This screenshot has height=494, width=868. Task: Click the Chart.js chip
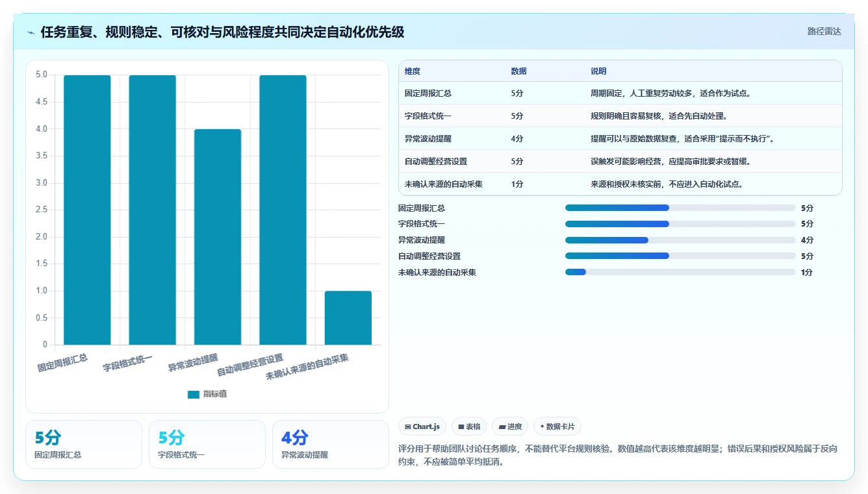pyautogui.click(x=422, y=426)
